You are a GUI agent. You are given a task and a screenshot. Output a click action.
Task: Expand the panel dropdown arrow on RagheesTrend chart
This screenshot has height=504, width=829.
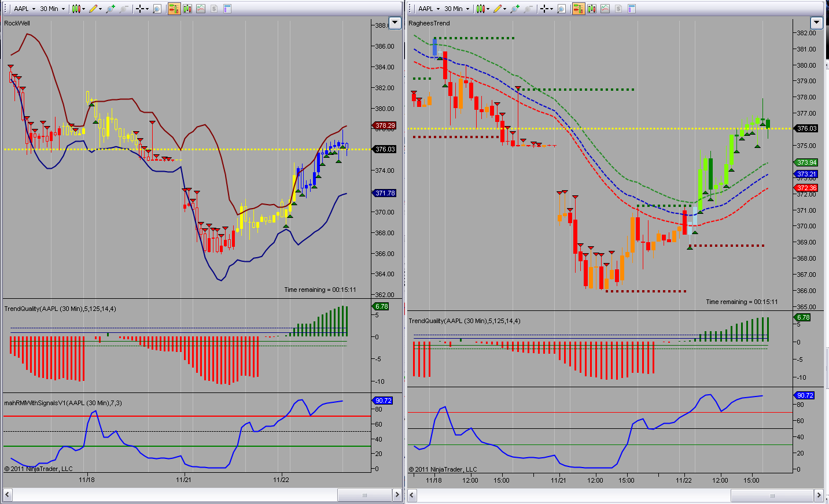tap(817, 23)
